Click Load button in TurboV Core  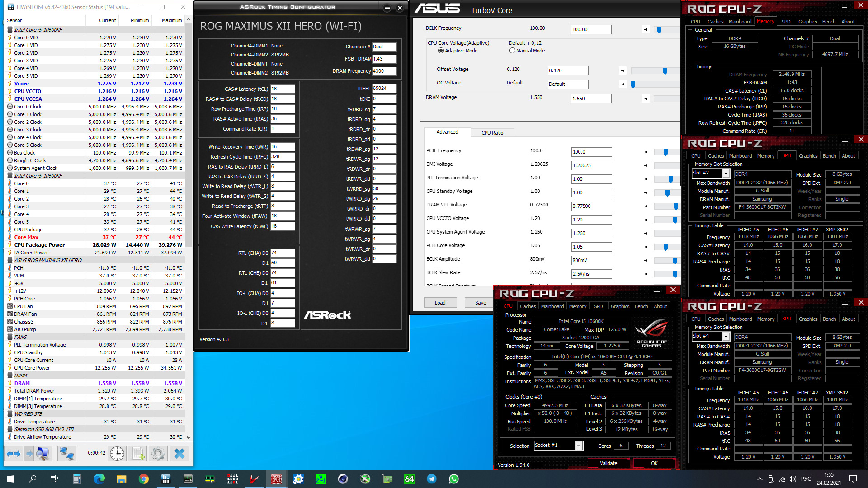point(440,303)
